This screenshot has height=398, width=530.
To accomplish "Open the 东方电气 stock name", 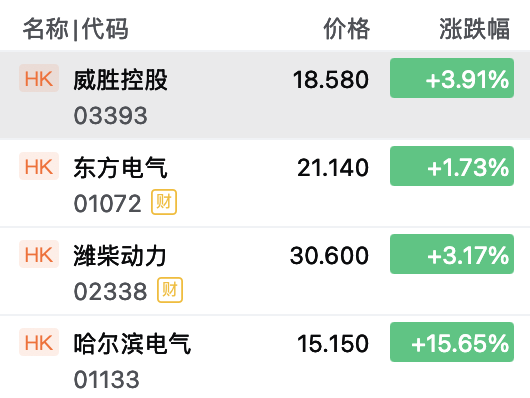I will tap(121, 168).
